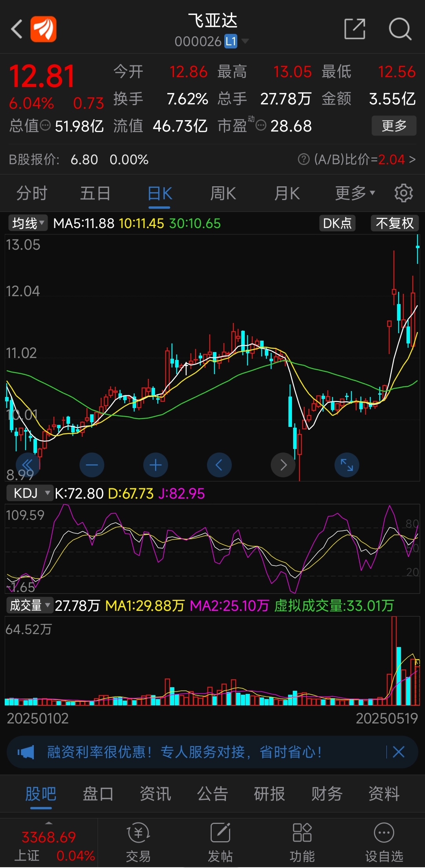
Task: Switch to 资讯 tab
Action: click(155, 794)
